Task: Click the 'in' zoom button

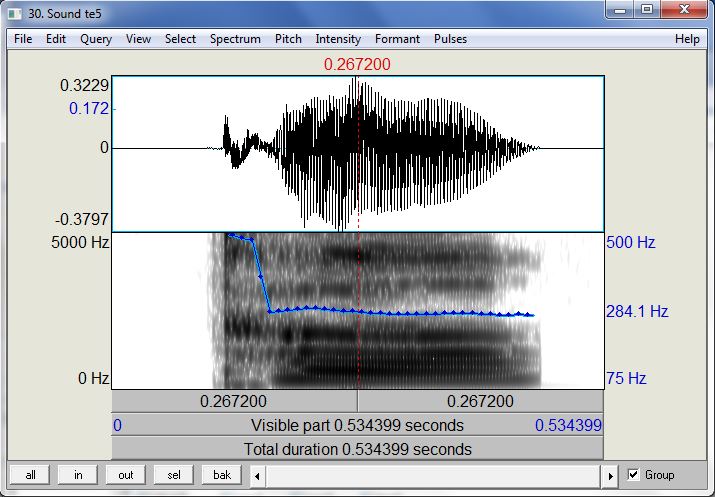Action: click(78, 475)
